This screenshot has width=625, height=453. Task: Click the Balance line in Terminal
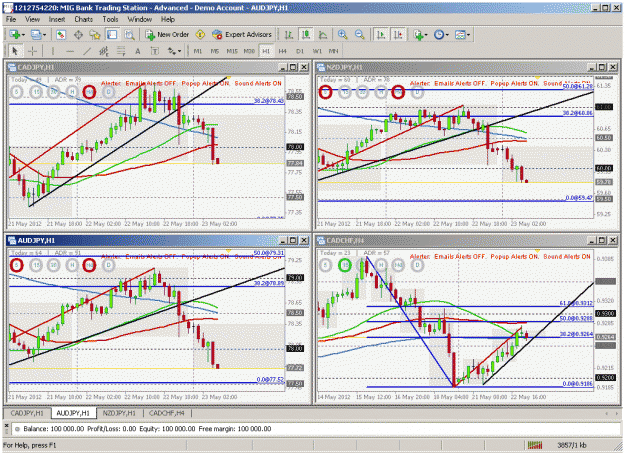pos(147,429)
